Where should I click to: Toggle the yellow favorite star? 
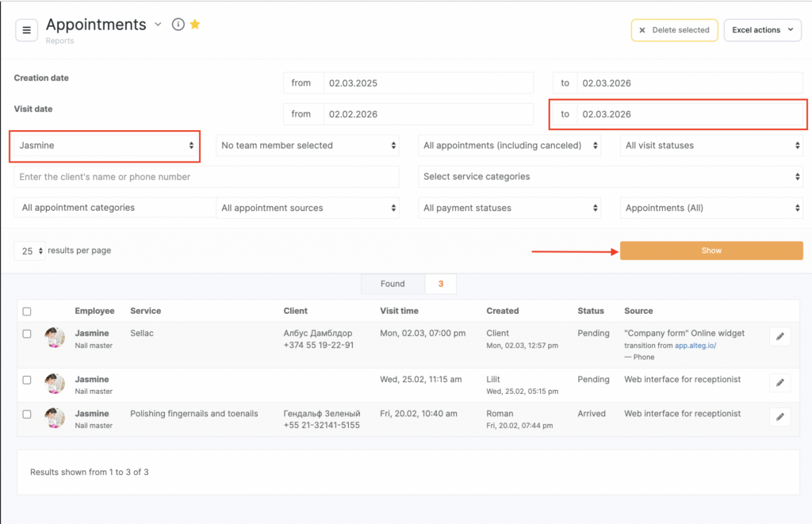point(195,25)
